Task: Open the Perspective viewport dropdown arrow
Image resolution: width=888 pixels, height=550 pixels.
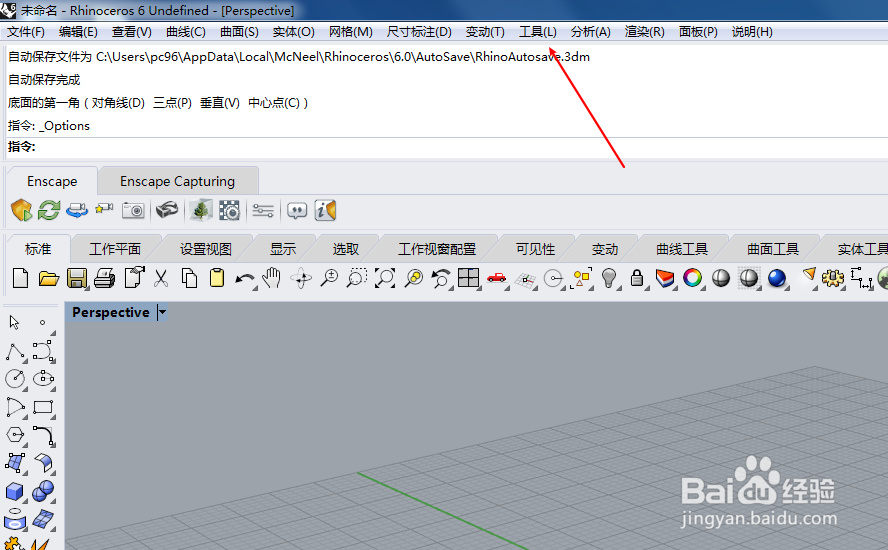Action: (163, 312)
